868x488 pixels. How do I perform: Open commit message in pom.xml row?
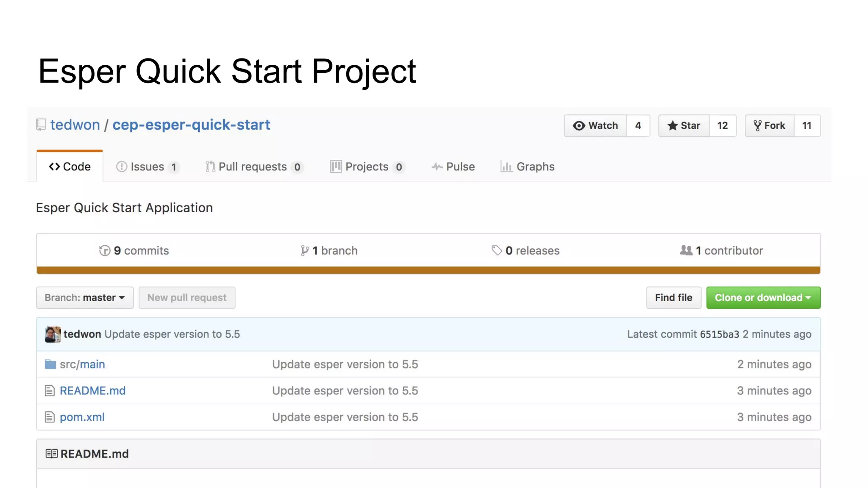click(x=345, y=417)
